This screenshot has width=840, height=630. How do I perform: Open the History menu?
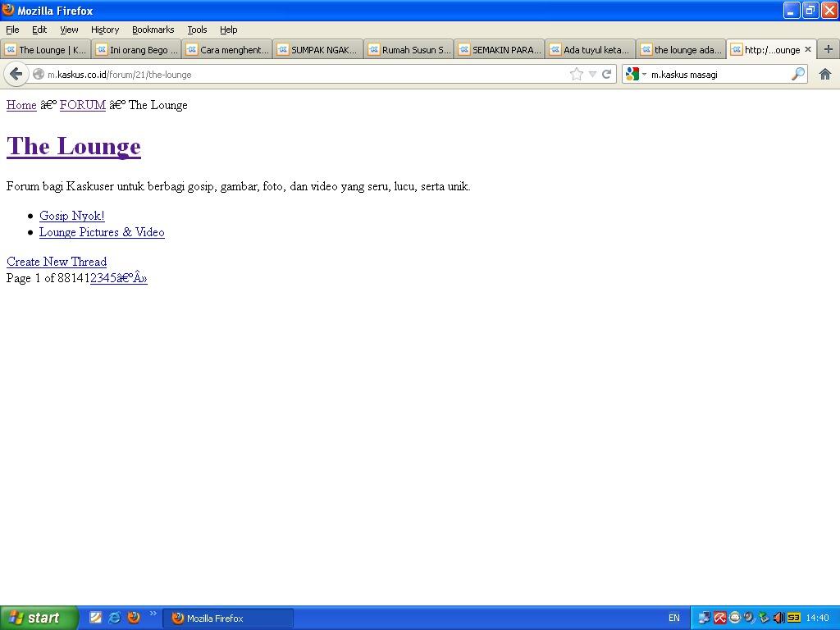click(104, 30)
